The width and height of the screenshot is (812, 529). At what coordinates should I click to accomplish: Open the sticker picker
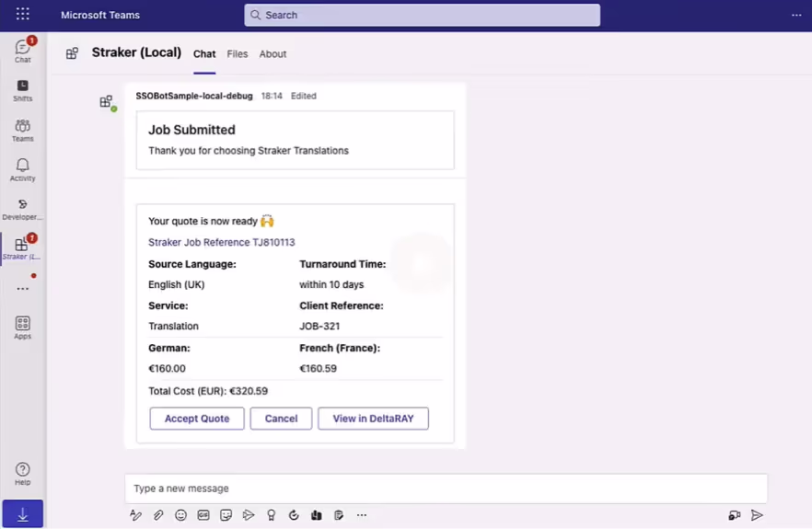[x=226, y=515]
